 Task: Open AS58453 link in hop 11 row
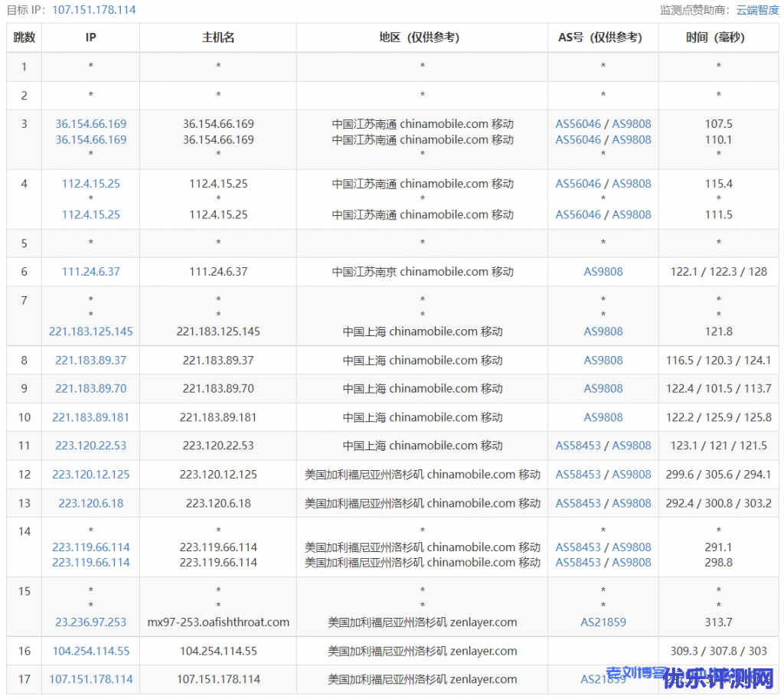578,446
